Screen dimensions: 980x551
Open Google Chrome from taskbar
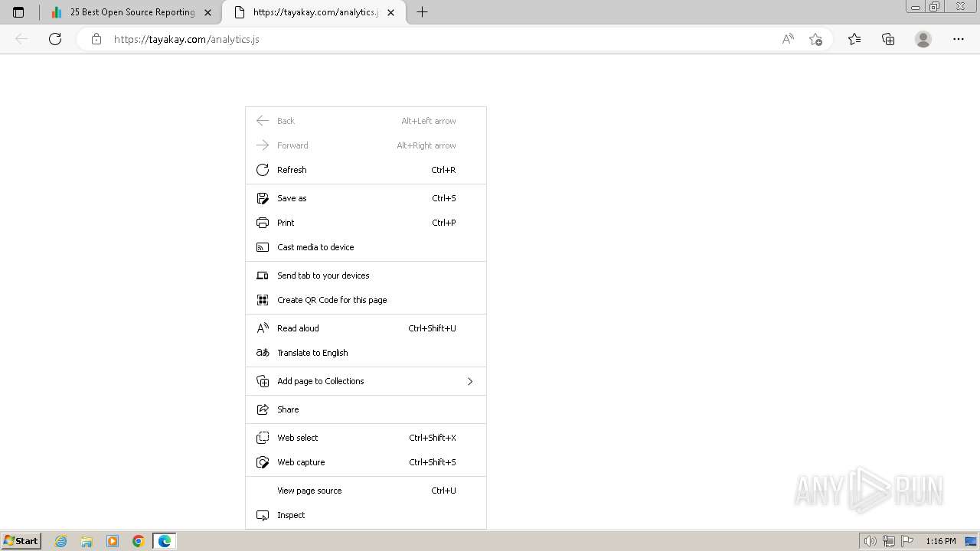(139, 541)
